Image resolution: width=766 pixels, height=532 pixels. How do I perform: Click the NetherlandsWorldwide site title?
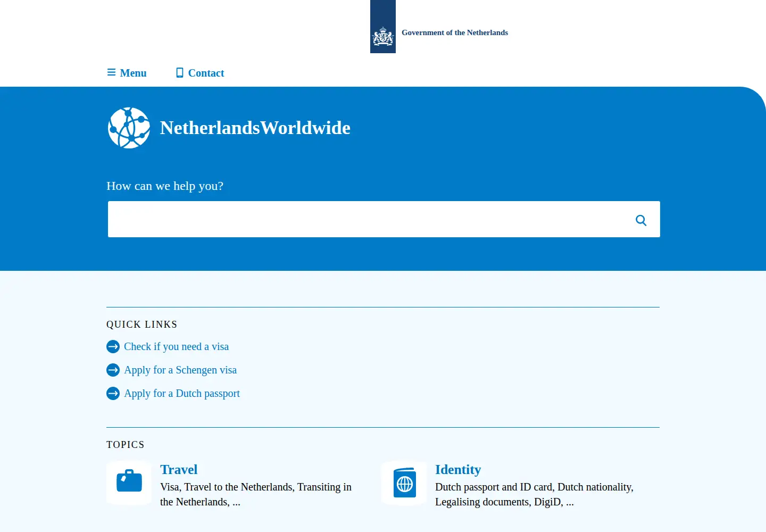point(255,128)
